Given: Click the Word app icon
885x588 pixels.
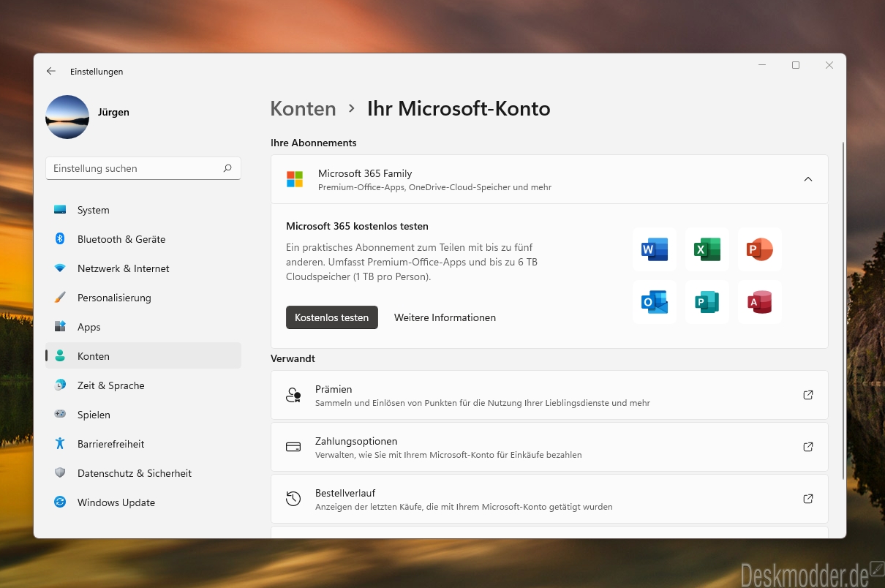Looking at the screenshot, I should click(655, 249).
